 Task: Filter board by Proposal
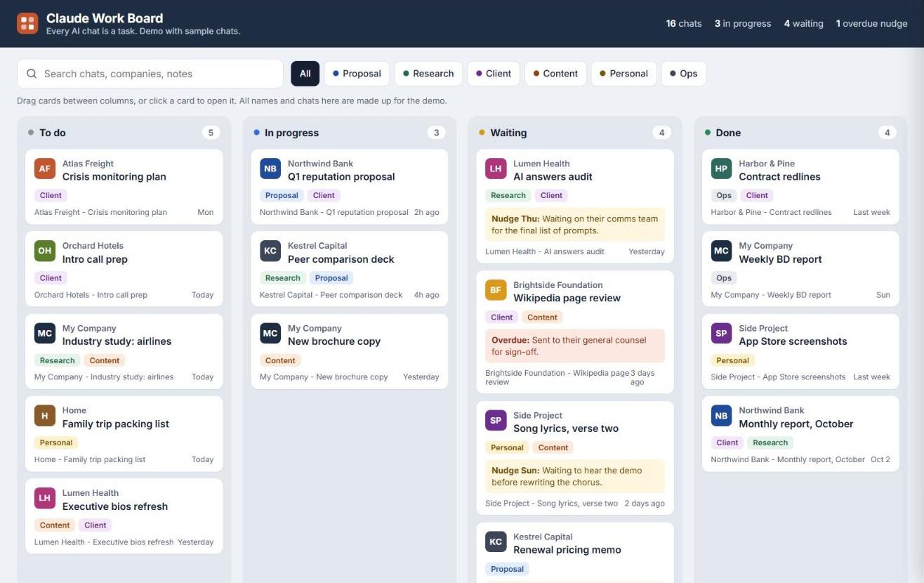pyautogui.click(x=357, y=74)
